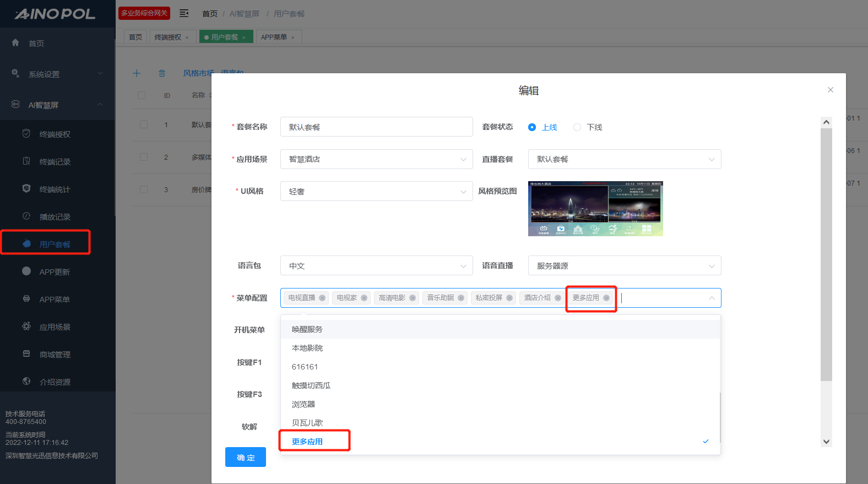Remove the 私密投屏 tag with its x icon
Viewport: 868px width, 484px height.
(509, 298)
